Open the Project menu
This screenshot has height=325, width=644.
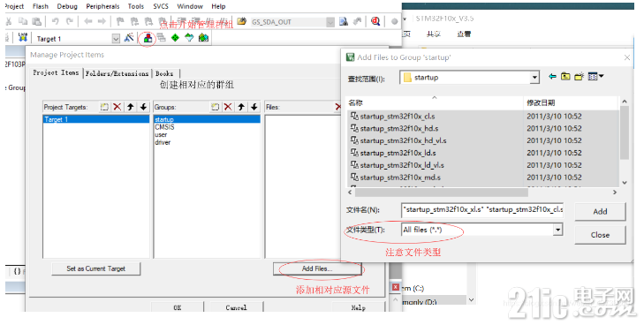(14, 6)
